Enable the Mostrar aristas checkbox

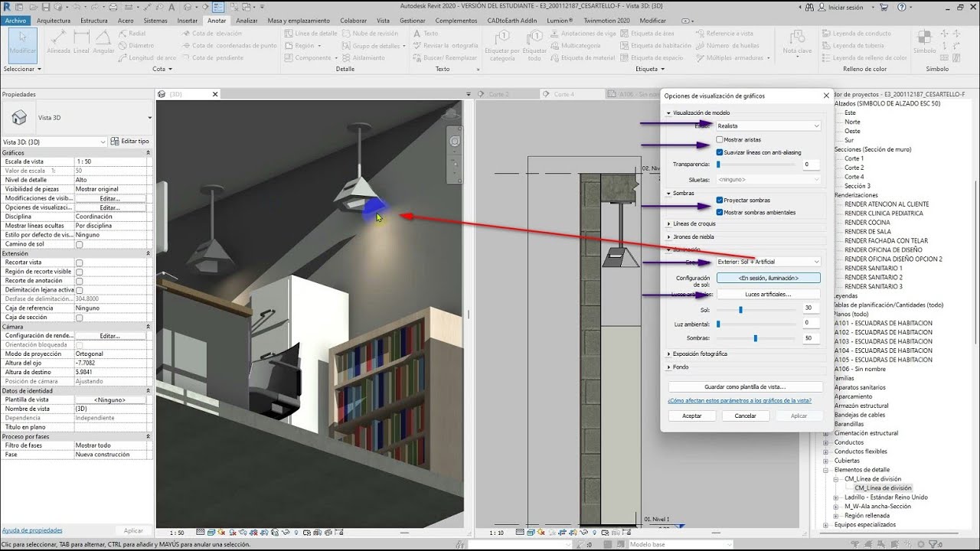720,140
